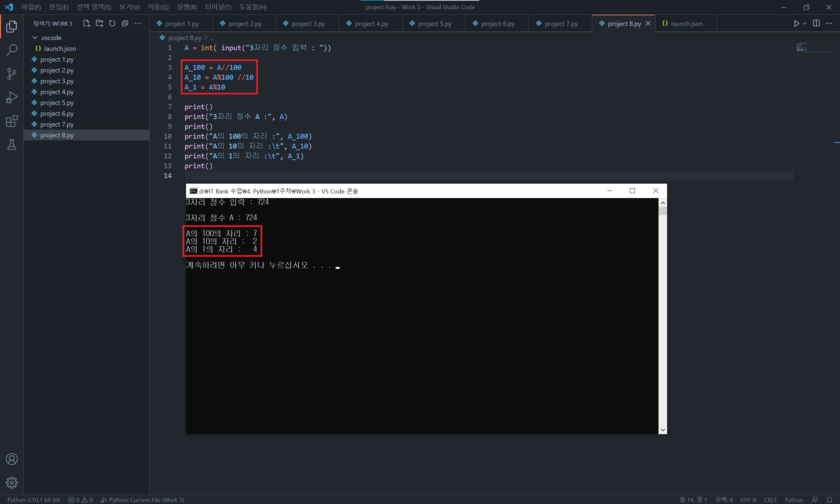Split the editor to the right

(x=816, y=23)
